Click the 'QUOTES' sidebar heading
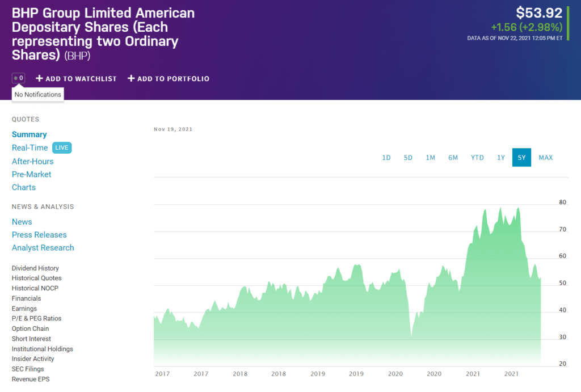This screenshot has height=392, width=581. coord(26,119)
